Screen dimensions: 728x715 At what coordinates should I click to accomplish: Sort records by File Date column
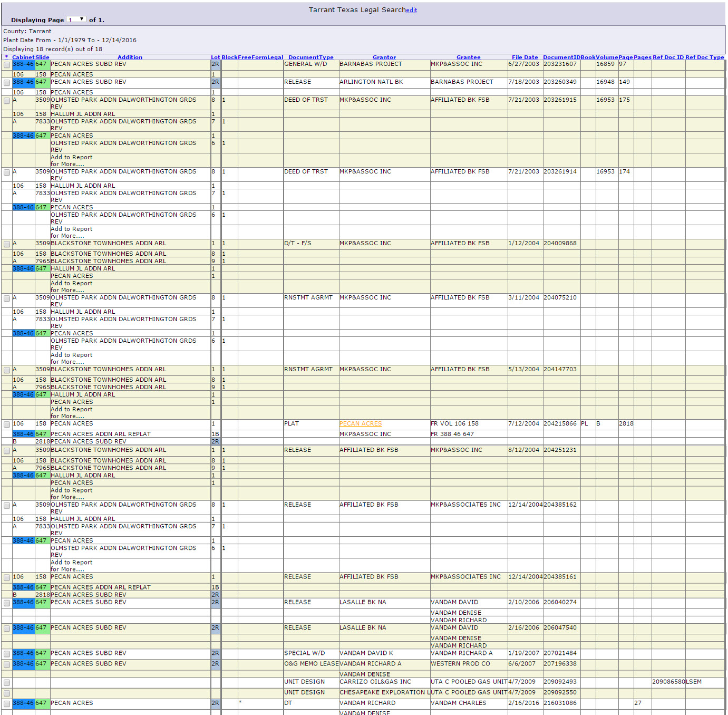(x=525, y=57)
